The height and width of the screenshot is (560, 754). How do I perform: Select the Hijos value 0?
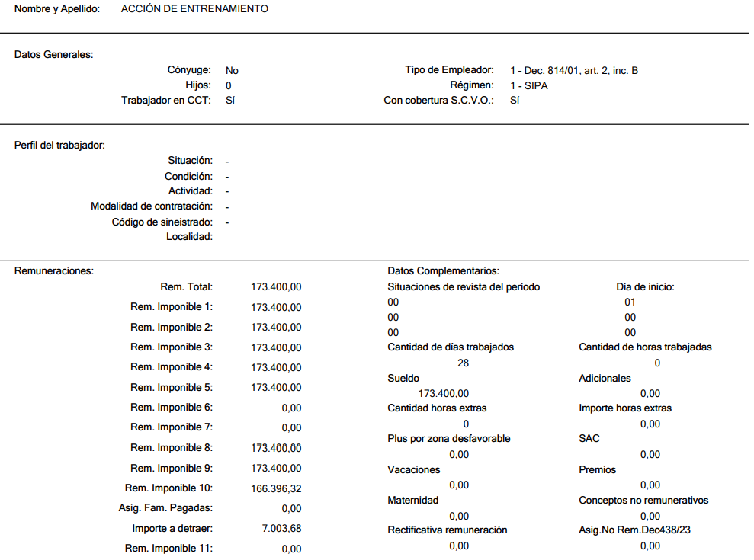click(x=229, y=85)
